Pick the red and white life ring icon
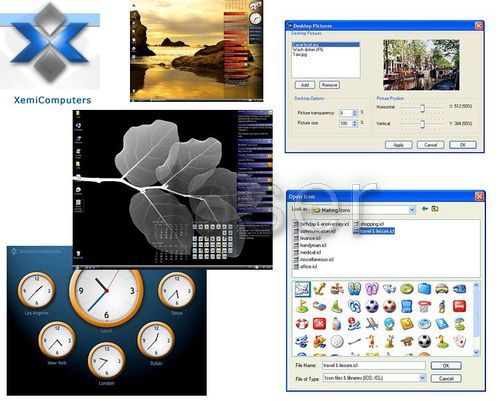Image resolution: width=500 pixels, height=401 pixels. coord(302,324)
